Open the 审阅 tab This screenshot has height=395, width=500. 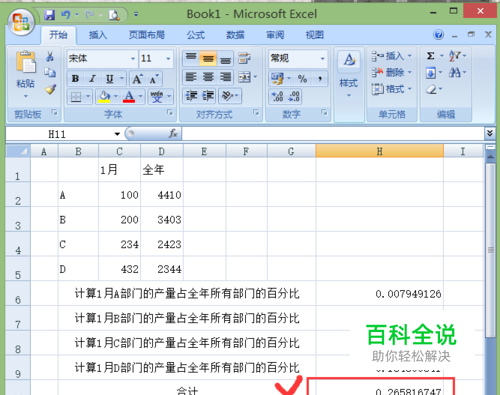click(275, 35)
